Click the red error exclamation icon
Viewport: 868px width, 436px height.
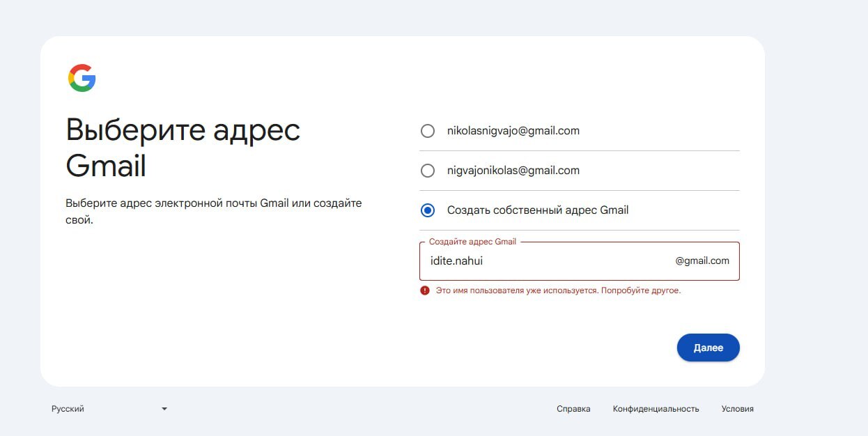425,290
